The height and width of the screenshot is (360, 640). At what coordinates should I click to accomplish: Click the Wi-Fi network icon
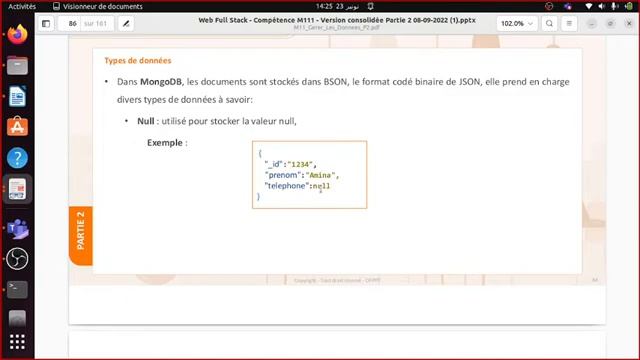point(589,6)
